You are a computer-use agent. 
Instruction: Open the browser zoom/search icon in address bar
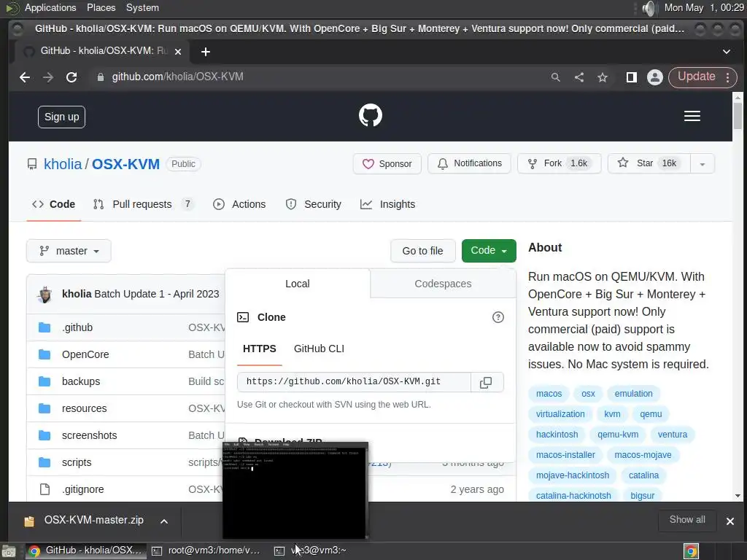pyautogui.click(x=555, y=77)
